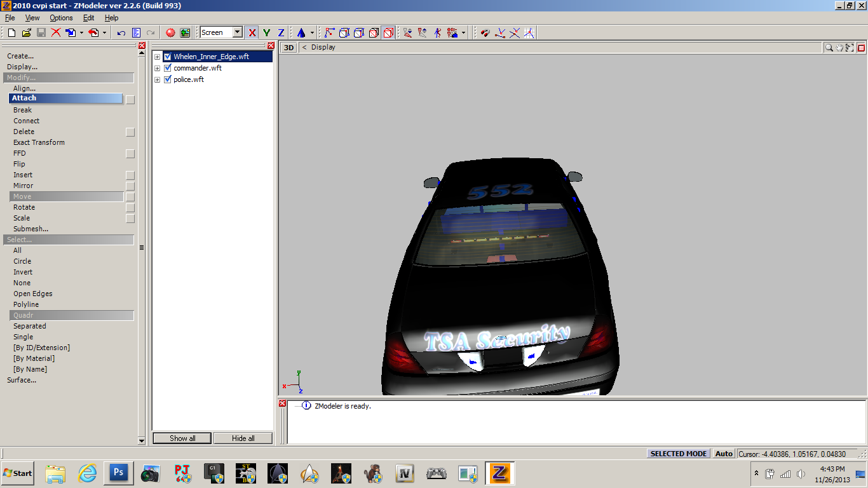Uncheck the police.wft visibility checkbox
The image size is (868, 488).
[x=168, y=79]
